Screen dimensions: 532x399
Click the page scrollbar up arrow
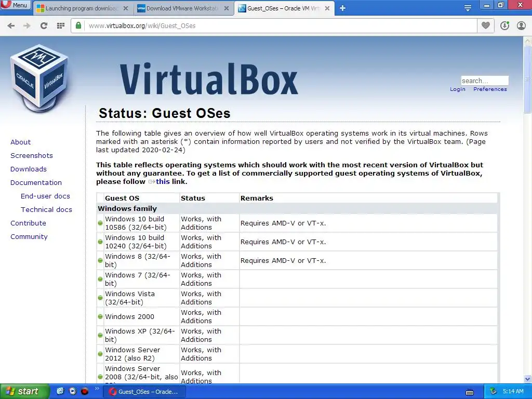(527, 41)
